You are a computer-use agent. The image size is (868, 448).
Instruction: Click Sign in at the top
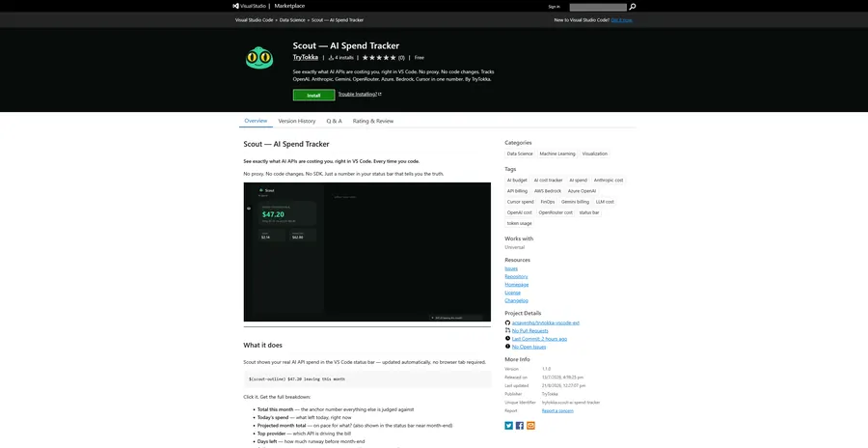coord(555,7)
